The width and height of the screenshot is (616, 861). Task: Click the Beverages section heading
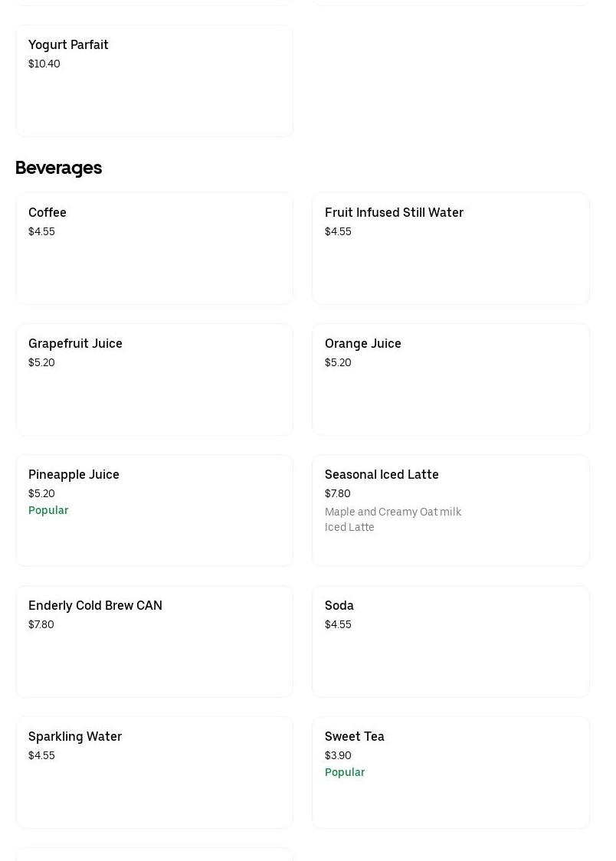click(58, 168)
